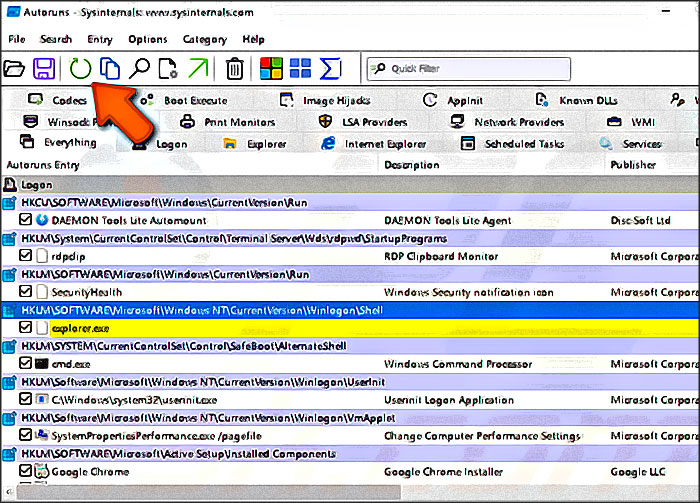Save entries with the purple floppy disk icon
Viewport: 700px width, 503px height.
(x=44, y=69)
